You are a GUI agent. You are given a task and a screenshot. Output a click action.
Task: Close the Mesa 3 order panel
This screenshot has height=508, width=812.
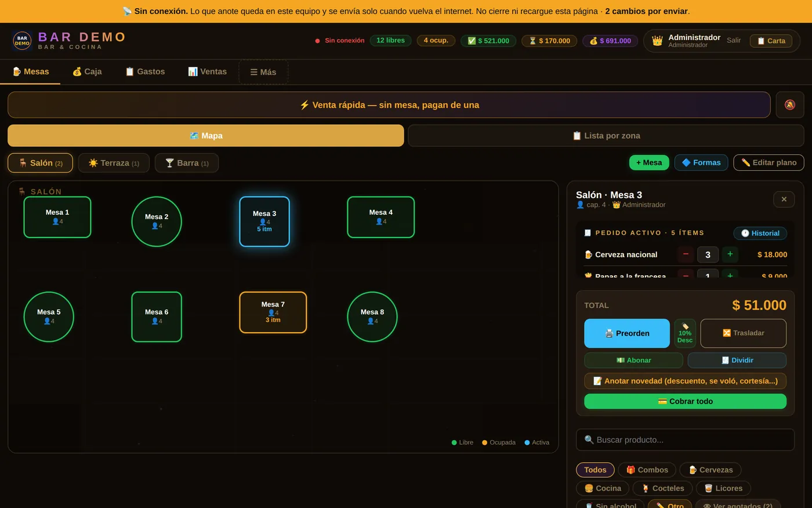784,199
